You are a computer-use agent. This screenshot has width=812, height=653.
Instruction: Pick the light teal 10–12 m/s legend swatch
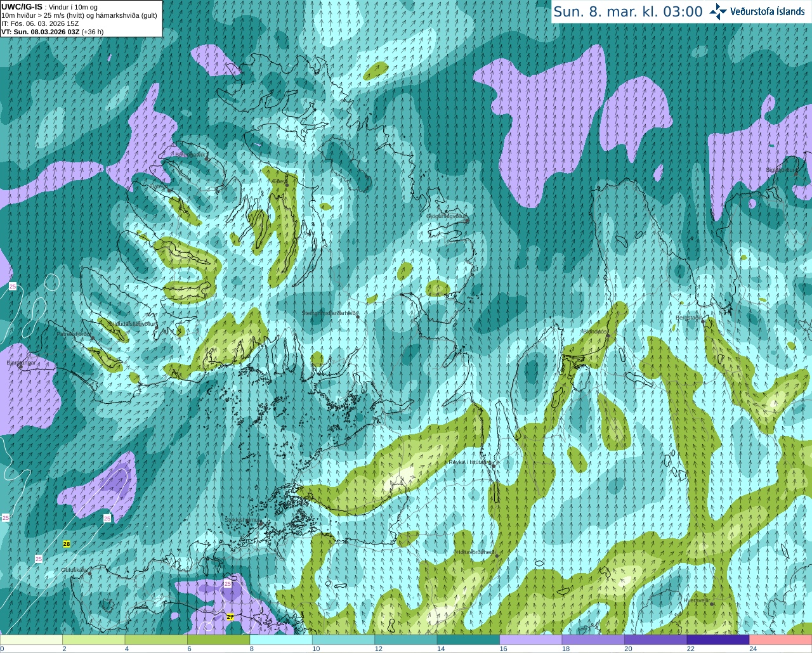pyautogui.click(x=344, y=640)
